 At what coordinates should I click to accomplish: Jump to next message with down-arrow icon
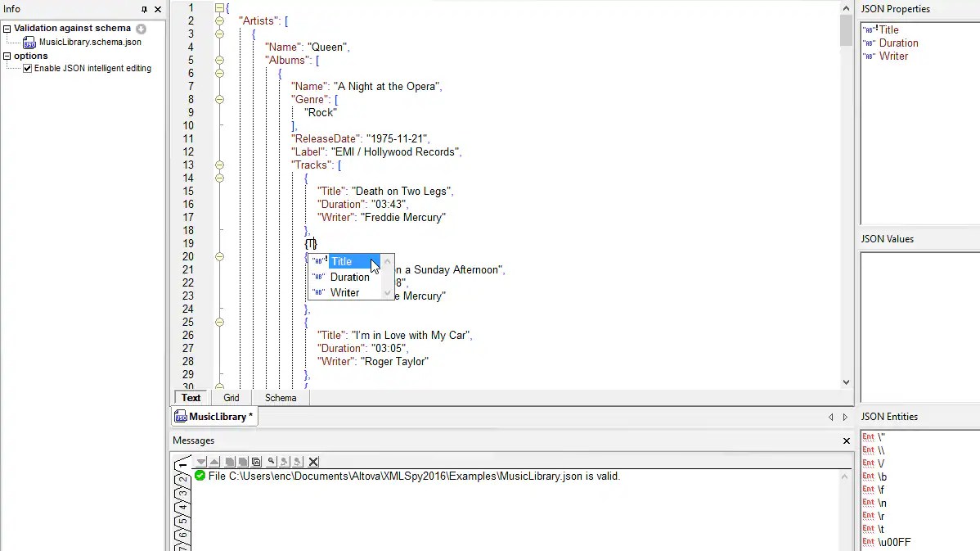(202, 461)
